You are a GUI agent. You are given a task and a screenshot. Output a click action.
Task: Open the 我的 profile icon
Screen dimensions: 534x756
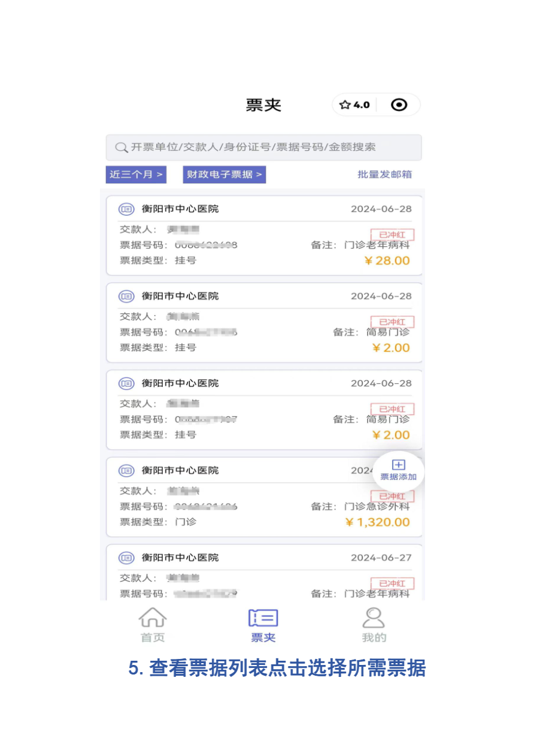tap(374, 618)
